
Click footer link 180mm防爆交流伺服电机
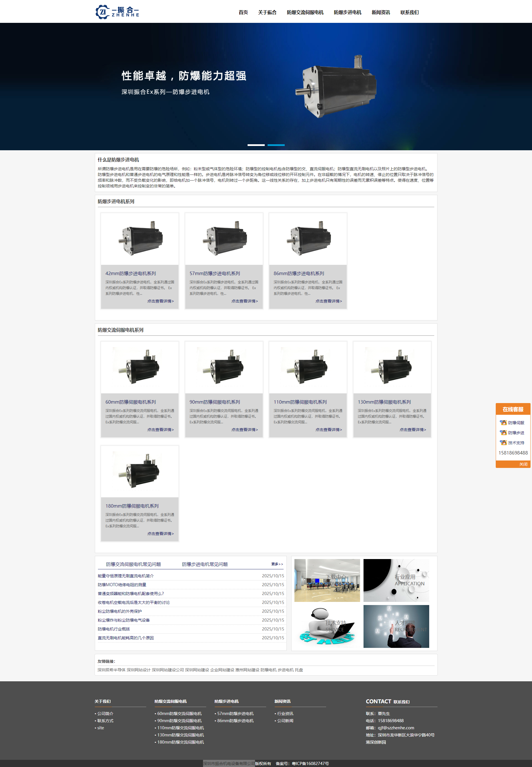click(180, 742)
